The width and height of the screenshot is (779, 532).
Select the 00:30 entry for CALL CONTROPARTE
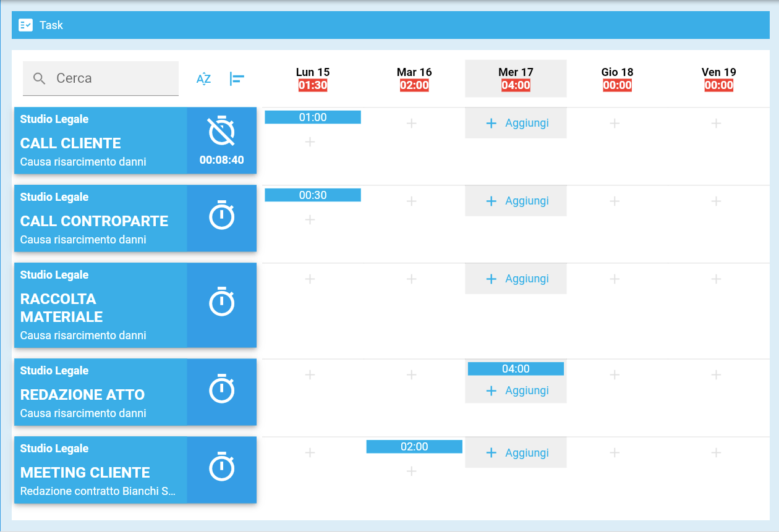(312, 194)
